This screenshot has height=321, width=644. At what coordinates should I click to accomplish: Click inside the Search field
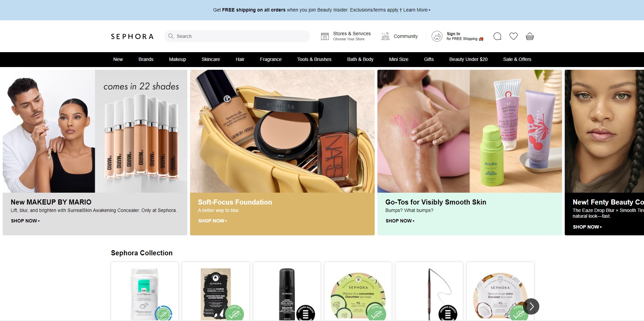237,36
